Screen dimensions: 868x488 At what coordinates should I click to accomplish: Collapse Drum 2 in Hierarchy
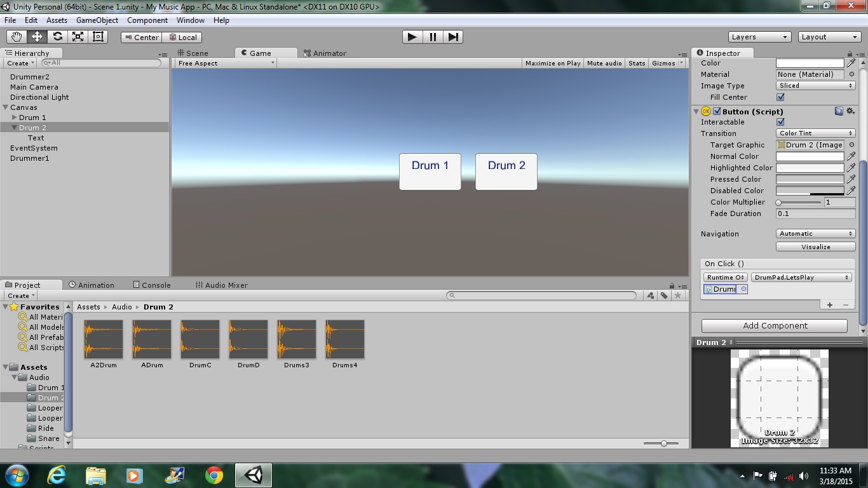(15, 128)
